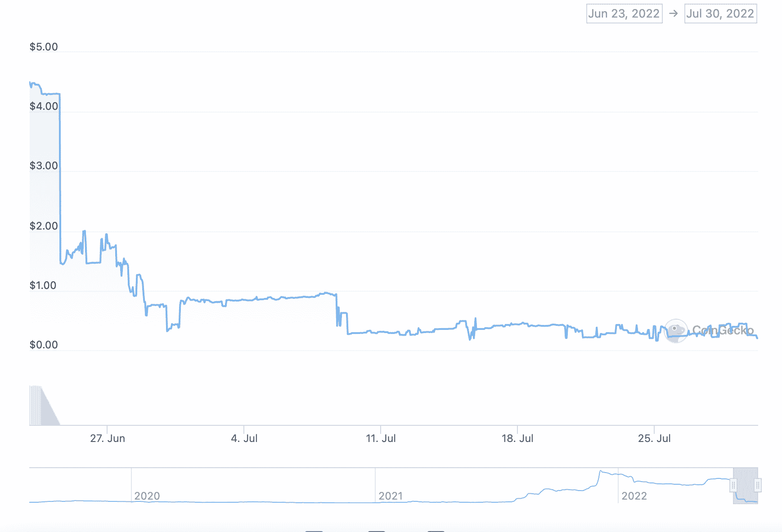This screenshot has height=532, width=782.
Task: Click the right navigator range handle
Action: [x=758, y=485]
